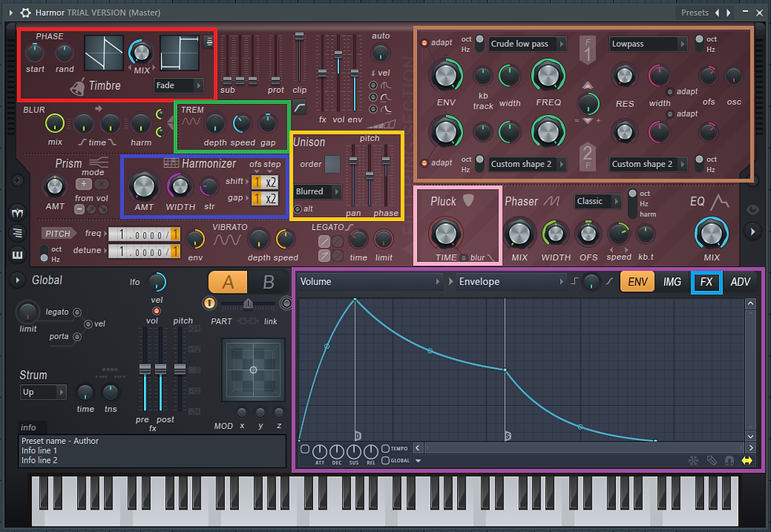The image size is (771, 532).
Task: Select the sawtooth timbre waveform display
Action: click(x=104, y=53)
